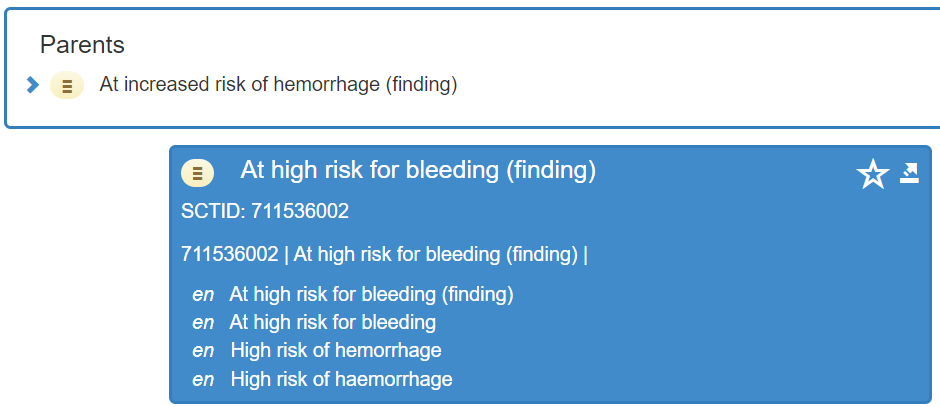Toggle the favorite star for this concept
The height and width of the screenshot is (407, 940).
872,174
